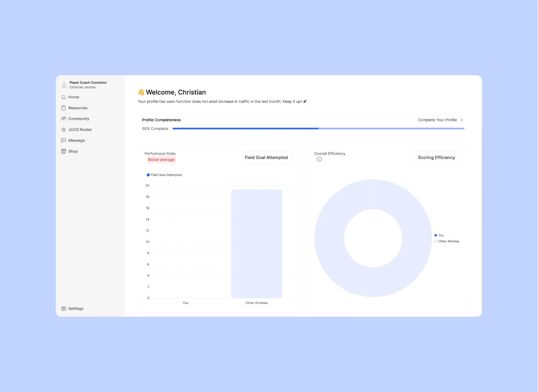This screenshot has height=392, width=538.
Task: Click the Message chat icon
Action: point(63,141)
